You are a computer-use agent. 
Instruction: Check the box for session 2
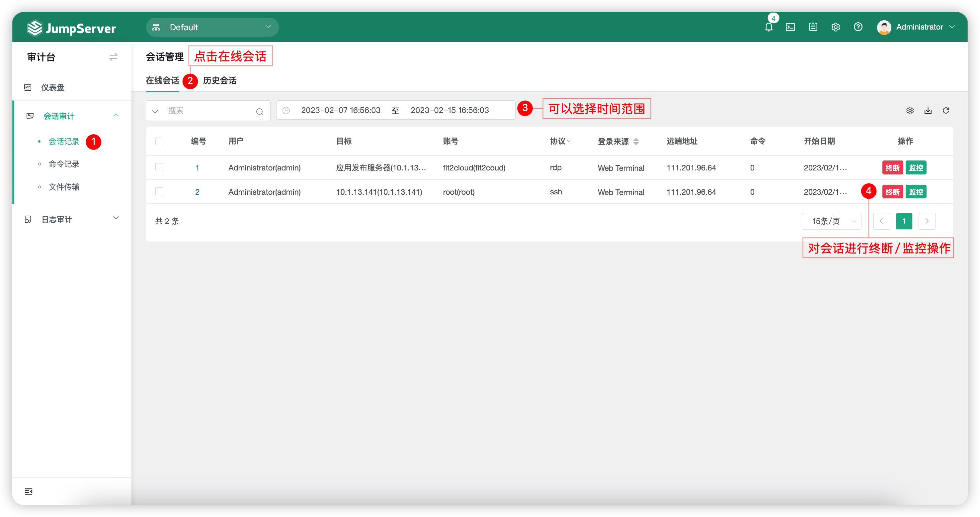pos(159,191)
